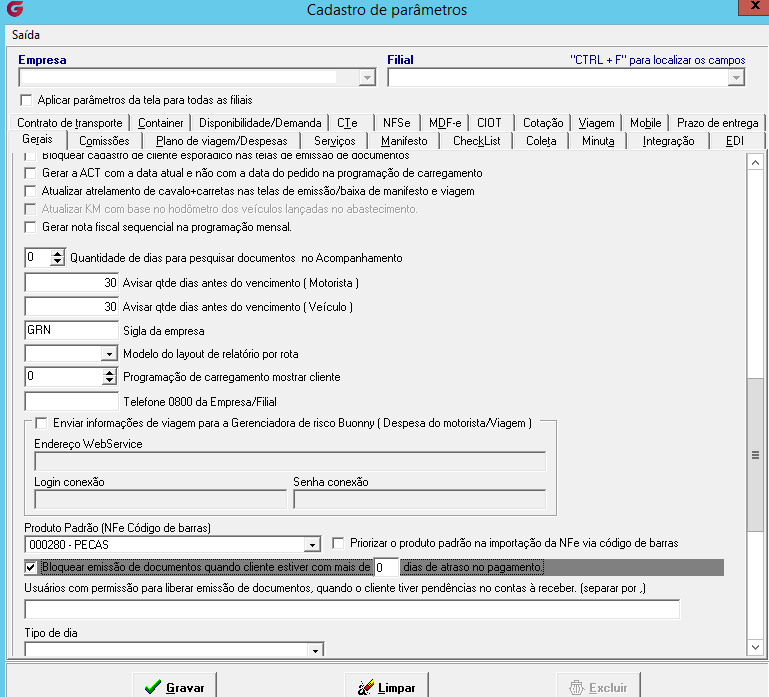This screenshot has width=769, height=697.
Task: Click the Gravar button
Action: [x=175, y=687]
